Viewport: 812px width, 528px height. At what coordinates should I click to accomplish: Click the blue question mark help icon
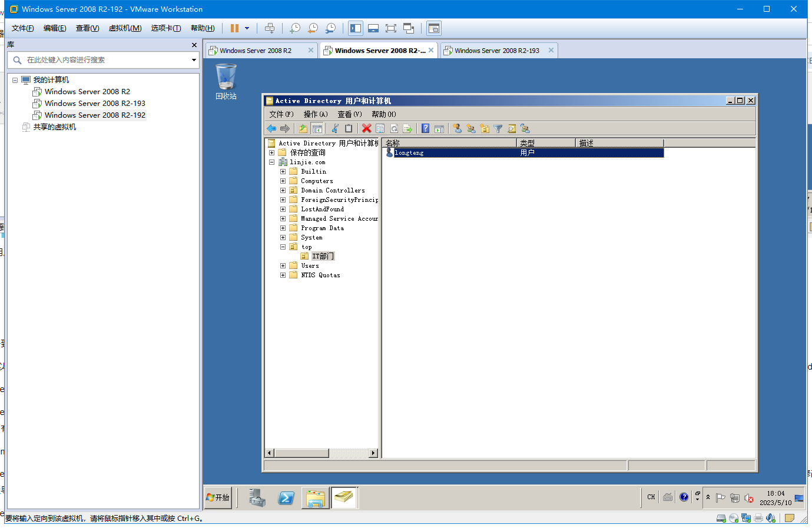[425, 128]
